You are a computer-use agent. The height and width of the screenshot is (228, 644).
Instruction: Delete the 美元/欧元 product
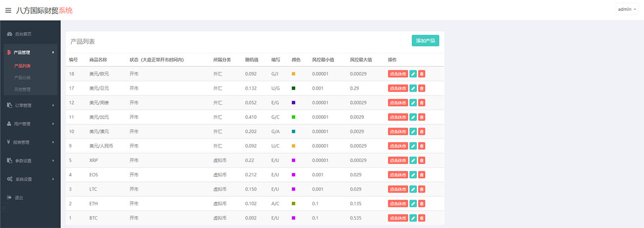[422, 74]
